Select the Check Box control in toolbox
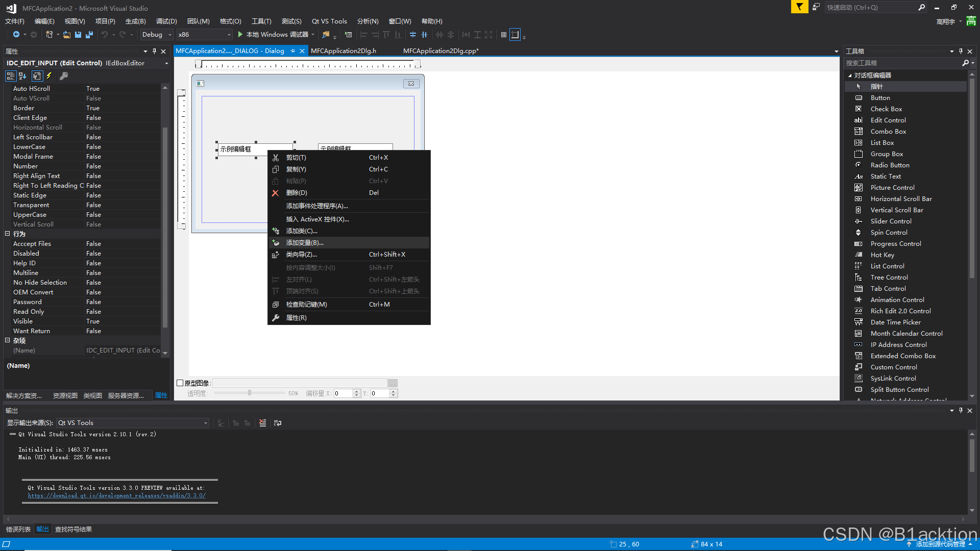 (886, 109)
